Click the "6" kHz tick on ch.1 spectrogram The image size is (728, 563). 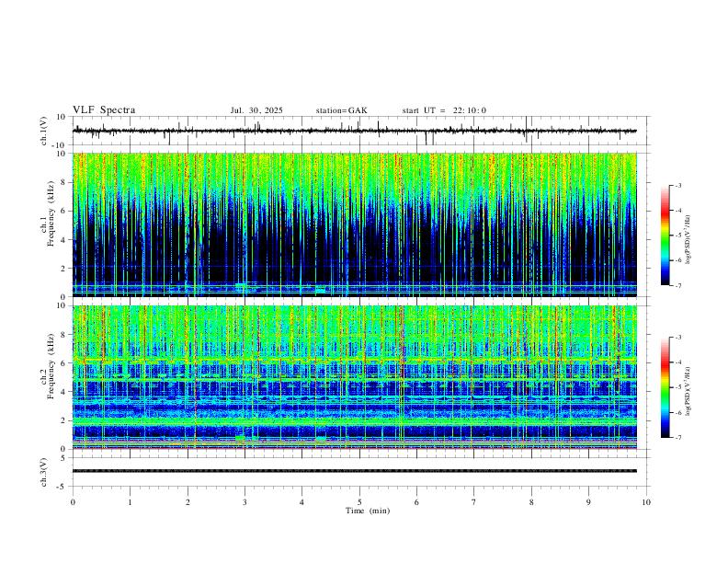(x=64, y=211)
